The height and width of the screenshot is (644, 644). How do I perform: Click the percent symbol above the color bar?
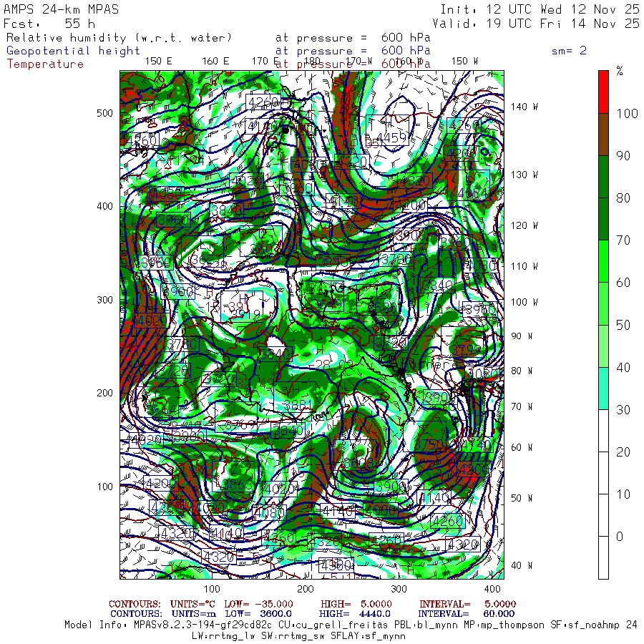tap(619, 71)
